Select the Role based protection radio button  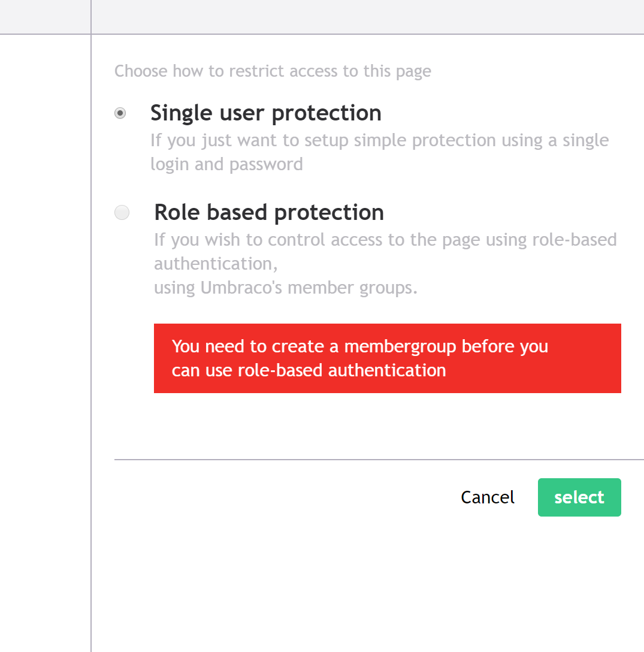coord(122,213)
